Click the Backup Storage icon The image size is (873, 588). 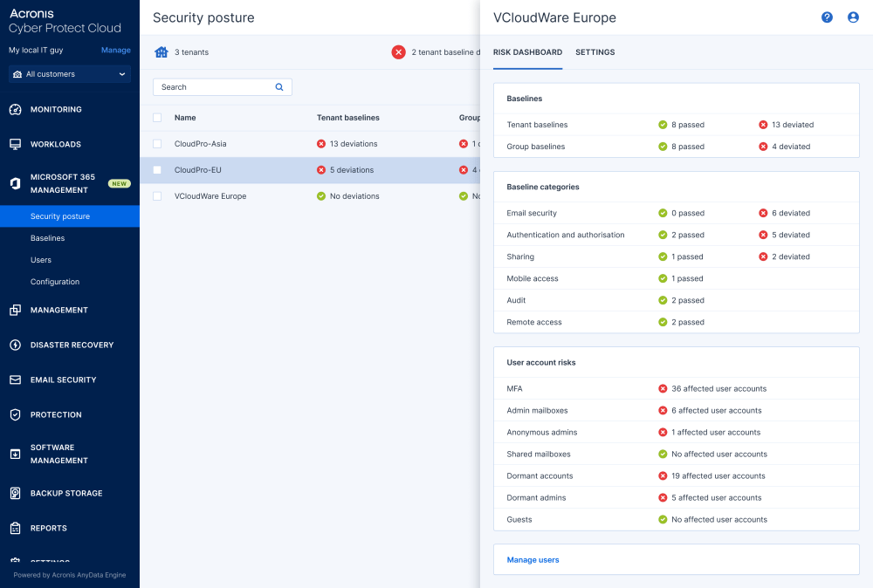point(15,494)
